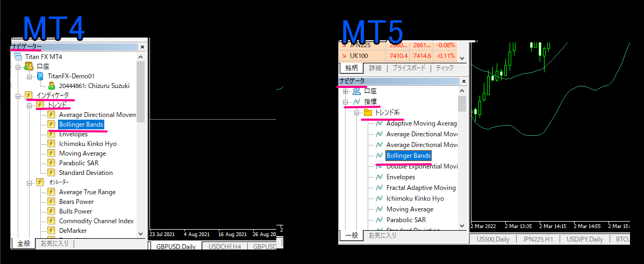Expand the 口座 node in MT5 navigator

pos(346,91)
